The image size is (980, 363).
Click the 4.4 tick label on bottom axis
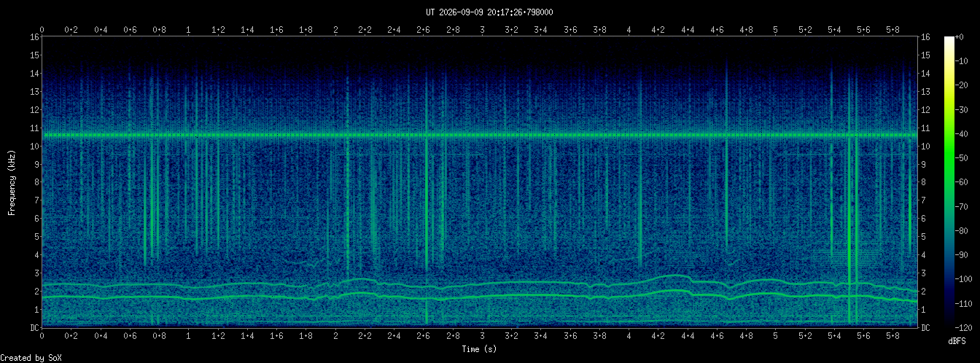coord(688,337)
